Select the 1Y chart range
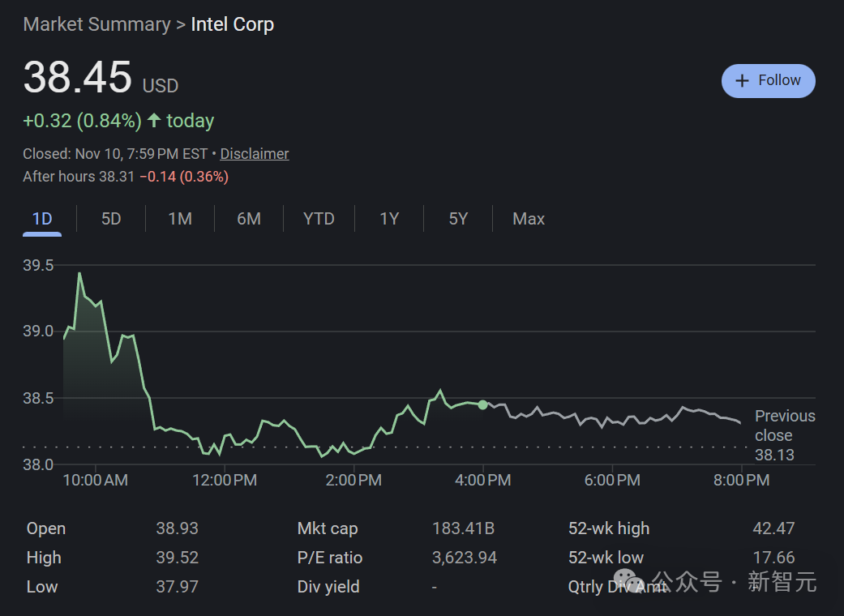The width and height of the screenshot is (844, 616). click(x=389, y=219)
